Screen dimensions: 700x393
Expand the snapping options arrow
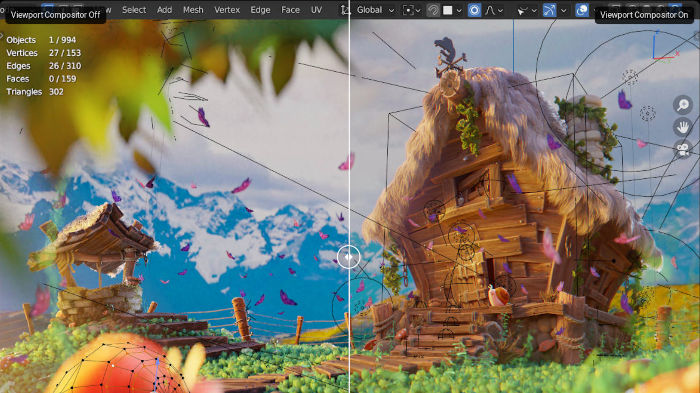[x=459, y=10]
